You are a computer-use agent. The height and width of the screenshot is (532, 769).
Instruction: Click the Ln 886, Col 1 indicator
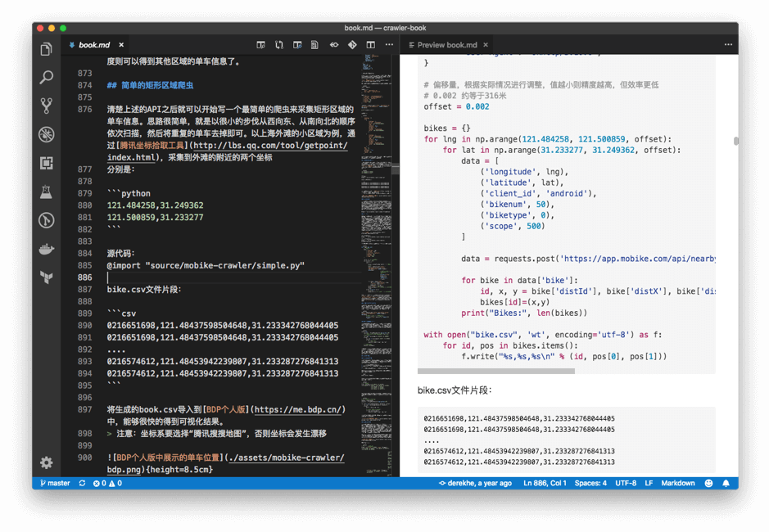(545, 484)
